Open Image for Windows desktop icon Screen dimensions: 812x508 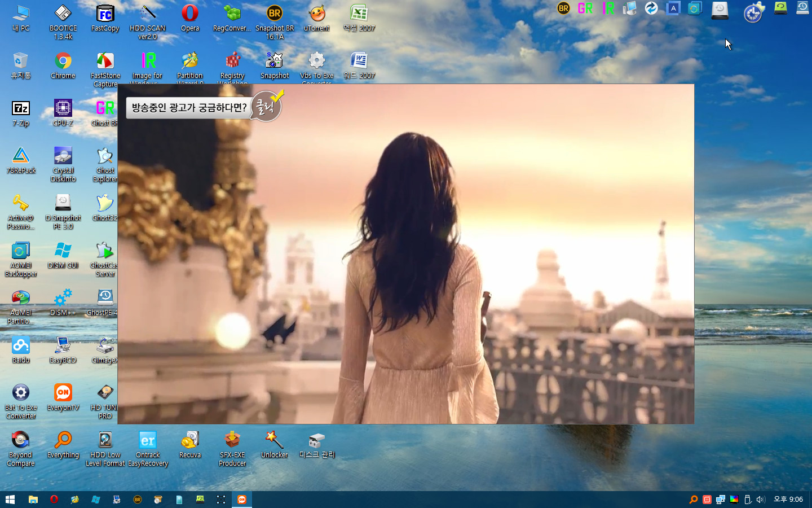coord(148,68)
